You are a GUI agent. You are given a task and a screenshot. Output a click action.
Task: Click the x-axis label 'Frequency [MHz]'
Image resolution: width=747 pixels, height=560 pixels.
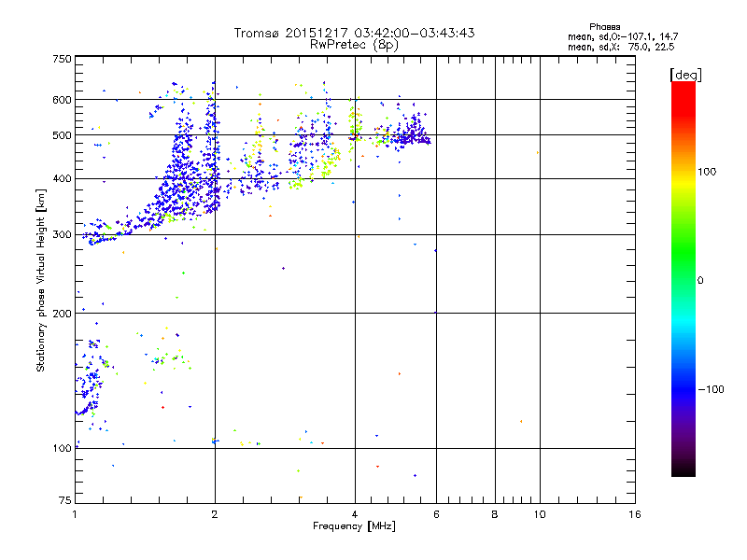click(354, 526)
